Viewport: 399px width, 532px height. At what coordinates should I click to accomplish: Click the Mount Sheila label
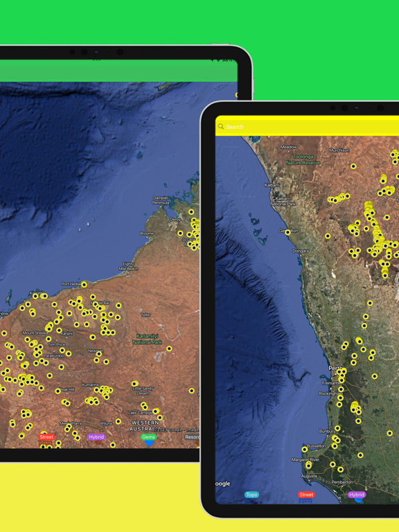[34, 332]
